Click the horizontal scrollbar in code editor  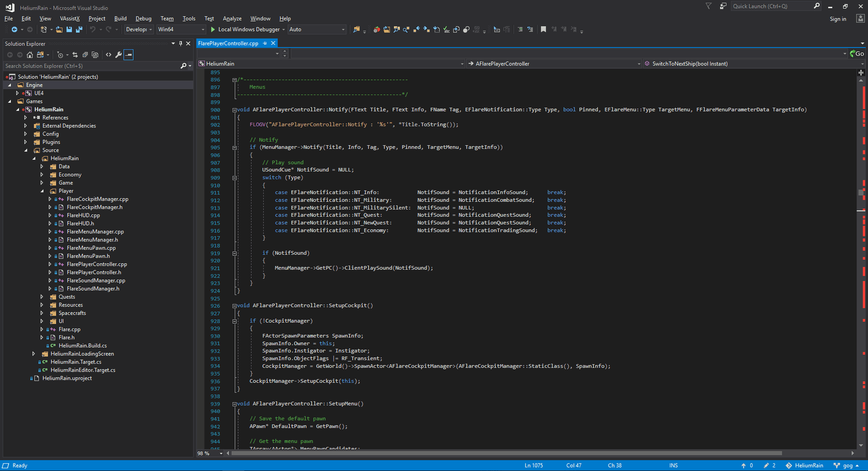click(507, 453)
